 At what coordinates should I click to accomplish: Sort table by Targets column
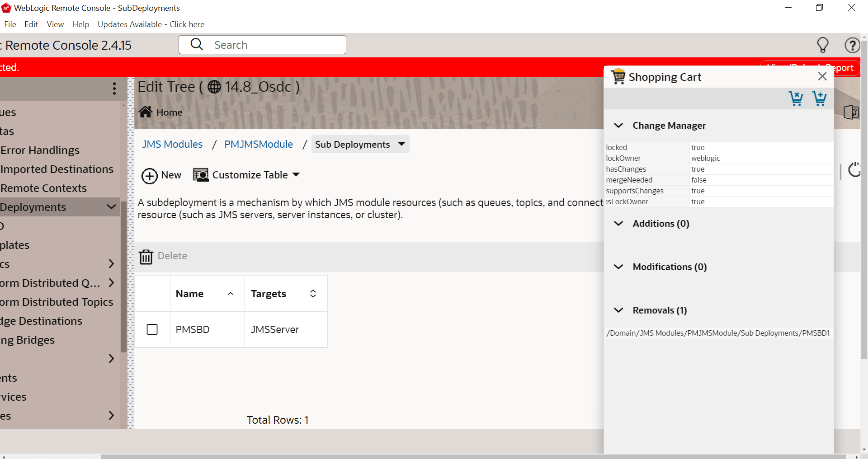313,294
